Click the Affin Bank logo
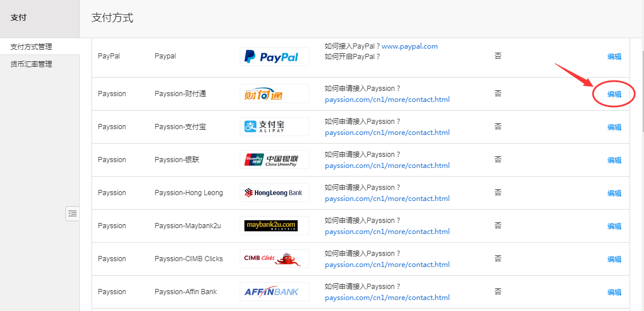 [274, 291]
